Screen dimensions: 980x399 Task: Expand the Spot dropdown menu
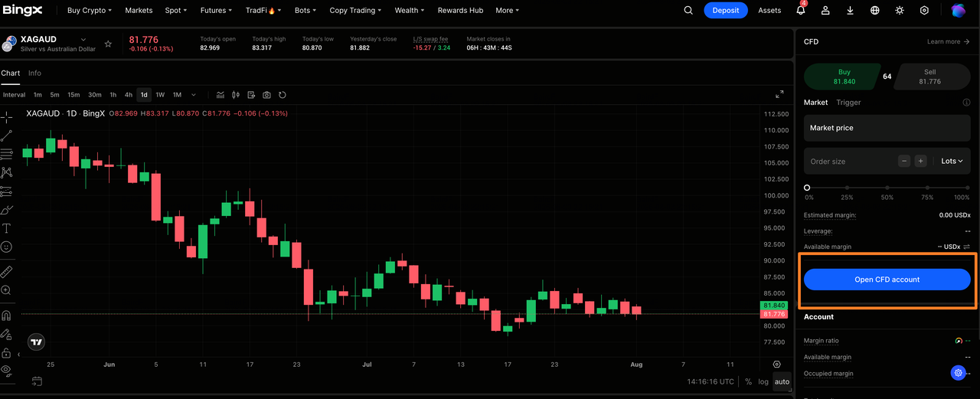(176, 11)
